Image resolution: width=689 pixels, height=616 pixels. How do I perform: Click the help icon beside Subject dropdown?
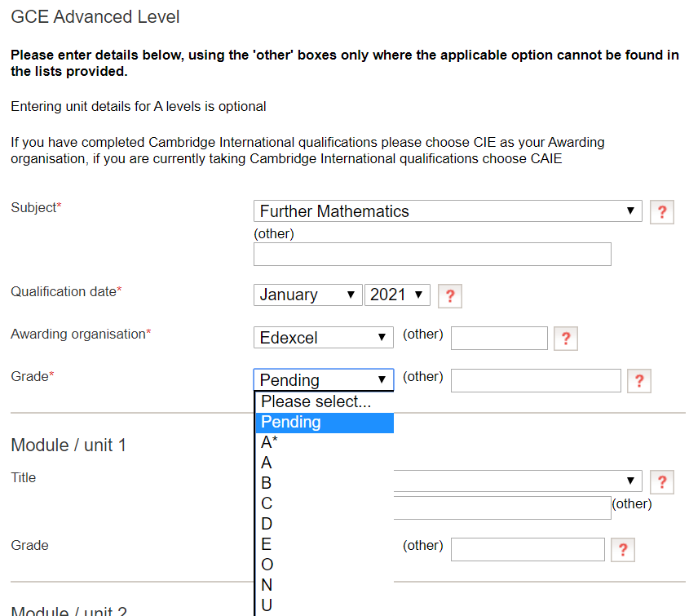tap(661, 212)
